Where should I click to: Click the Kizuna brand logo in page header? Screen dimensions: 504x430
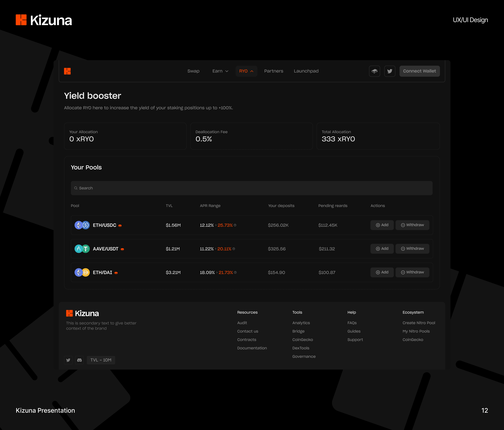44,20
